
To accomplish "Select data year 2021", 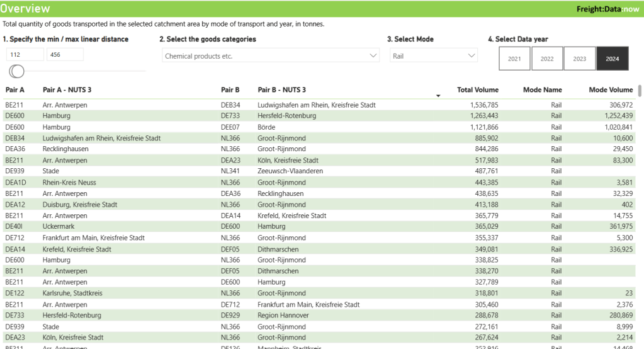I will (514, 59).
